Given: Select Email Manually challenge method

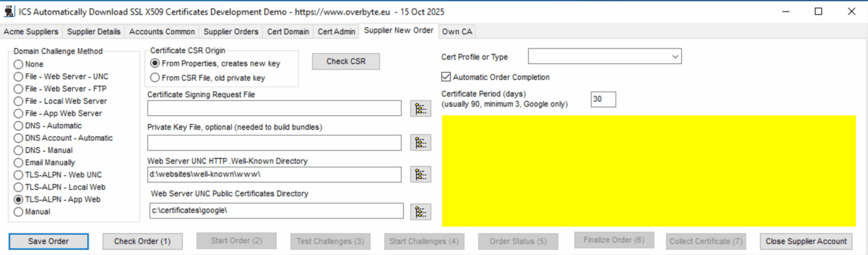Looking at the screenshot, I should pyautogui.click(x=18, y=163).
